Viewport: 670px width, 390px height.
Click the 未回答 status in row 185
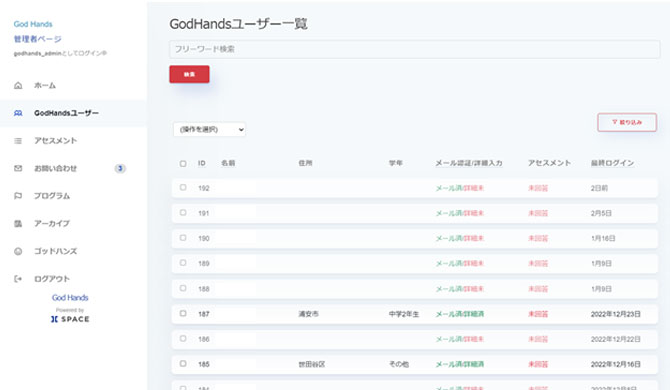(x=538, y=364)
